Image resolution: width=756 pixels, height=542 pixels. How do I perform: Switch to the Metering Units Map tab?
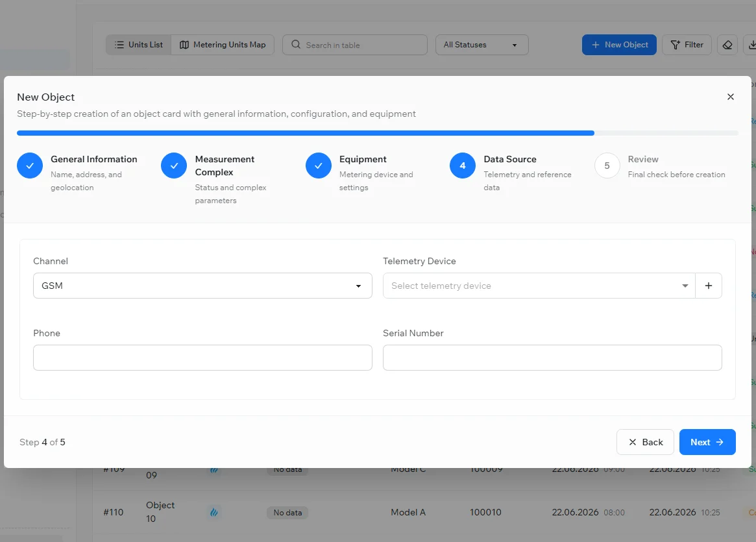tap(223, 45)
